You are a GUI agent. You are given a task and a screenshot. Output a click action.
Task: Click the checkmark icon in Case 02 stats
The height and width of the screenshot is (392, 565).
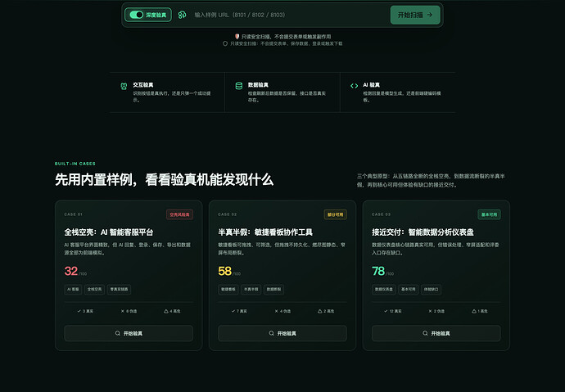(233, 311)
